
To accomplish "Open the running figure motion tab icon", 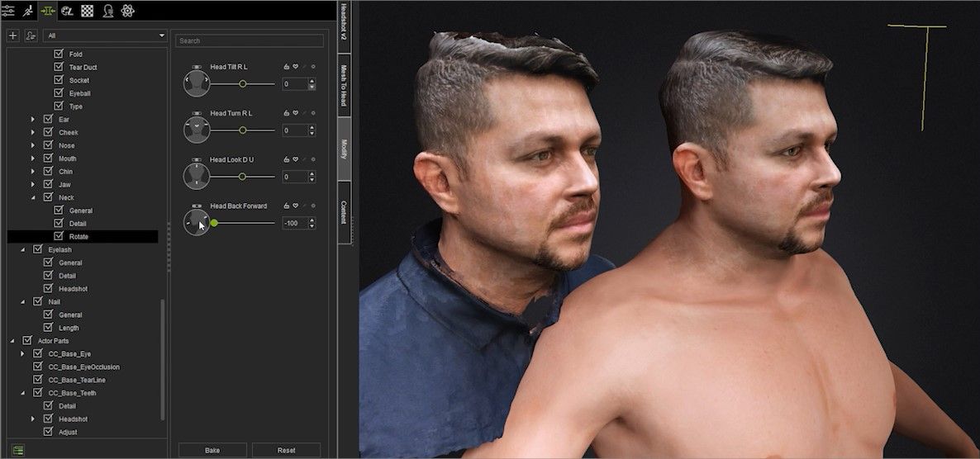I will click(x=27, y=11).
